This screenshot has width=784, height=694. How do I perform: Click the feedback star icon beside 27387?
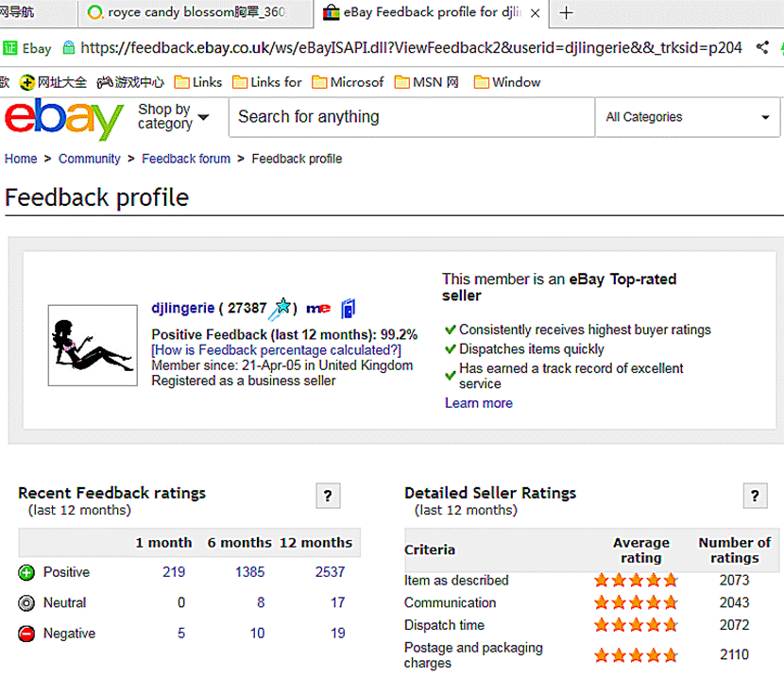pyautogui.click(x=281, y=308)
